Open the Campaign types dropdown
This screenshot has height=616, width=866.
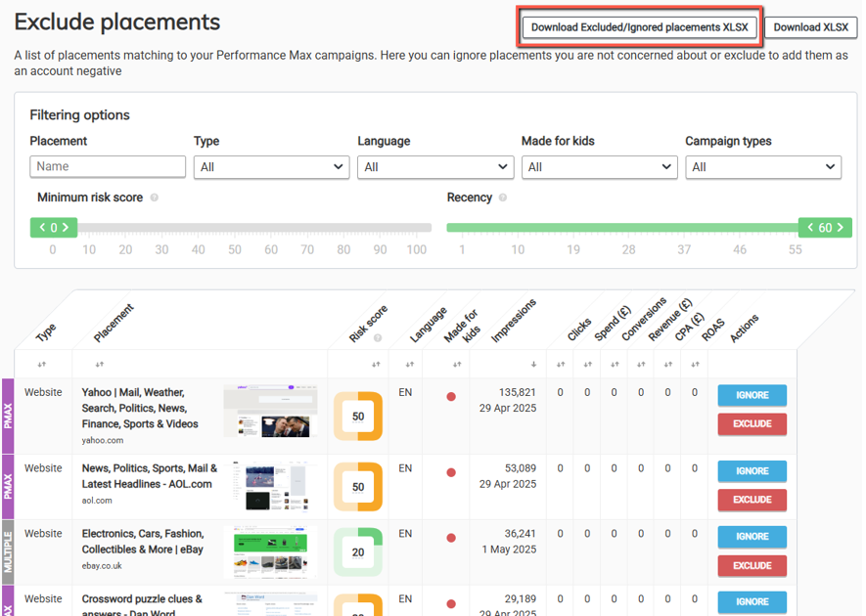(763, 167)
